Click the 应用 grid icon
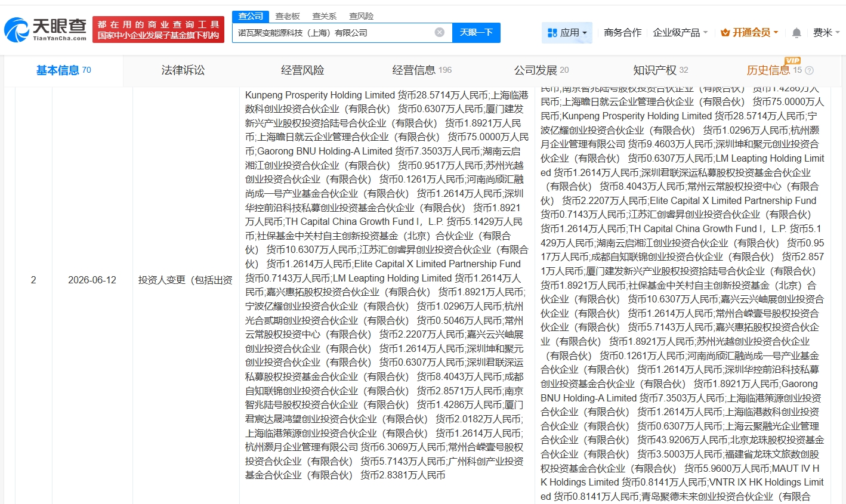Image resolution: width=846 pixels, height=504 pixels. pos(552,33)
